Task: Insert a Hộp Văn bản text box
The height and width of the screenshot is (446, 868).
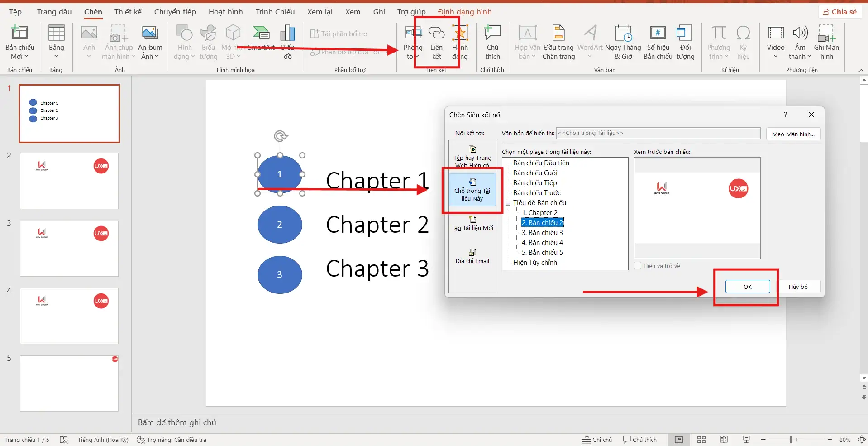Action: 526,41
